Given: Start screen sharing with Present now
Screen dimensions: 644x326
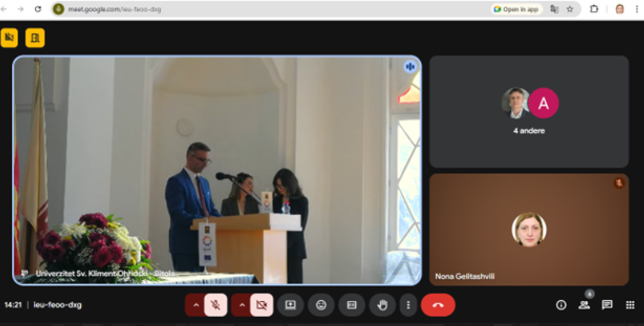Looking at the screenshot, I should coord(290,305).
